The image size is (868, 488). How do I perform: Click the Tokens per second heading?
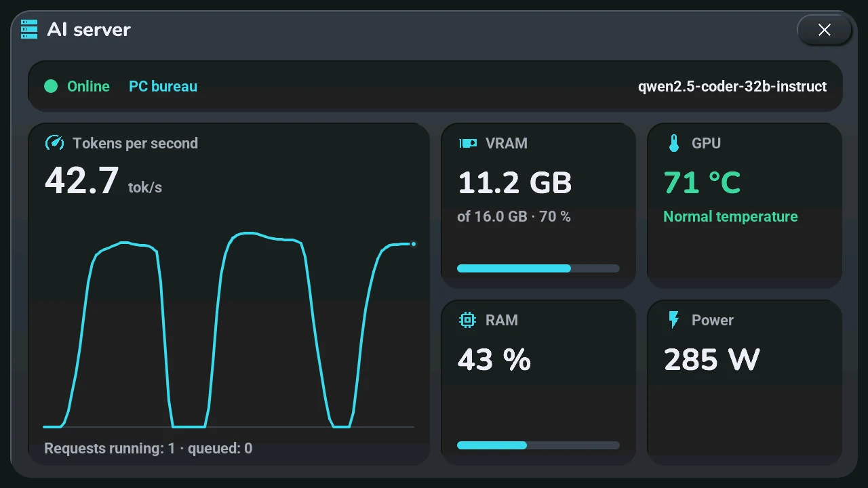[136, 143]
